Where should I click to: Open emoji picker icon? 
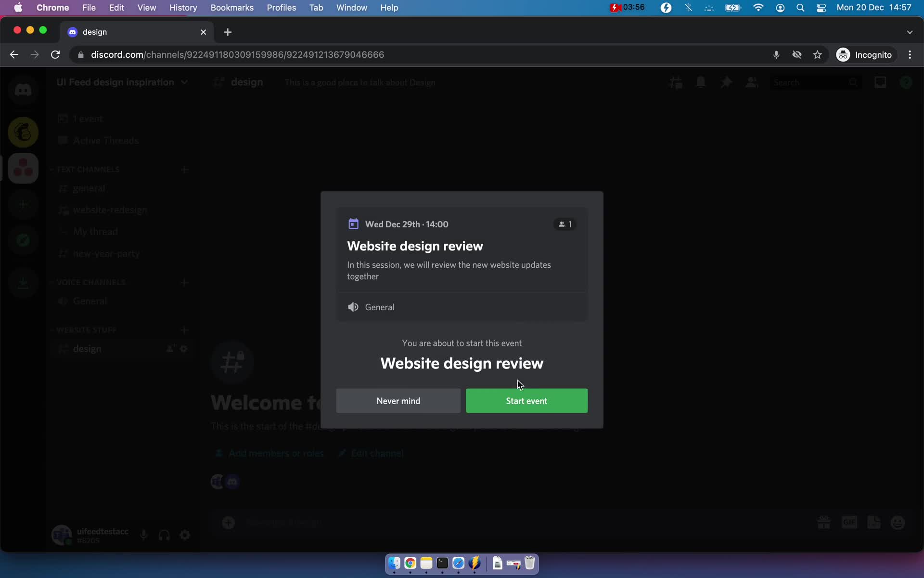coord(898,523)
